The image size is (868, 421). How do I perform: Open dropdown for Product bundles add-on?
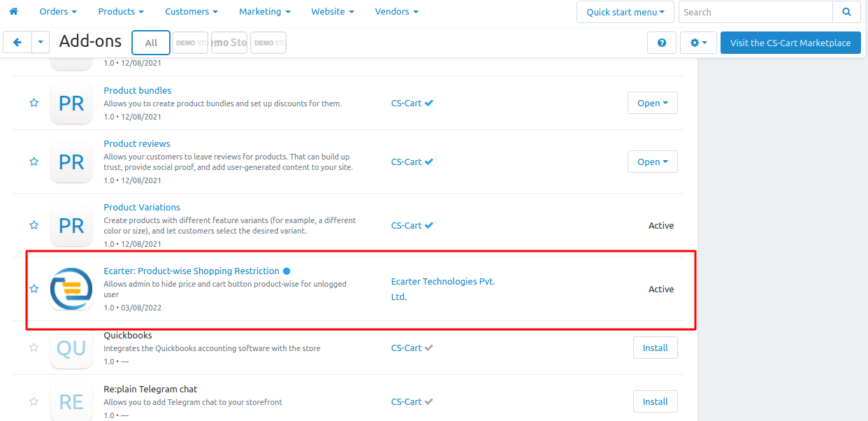click(653, 103)
